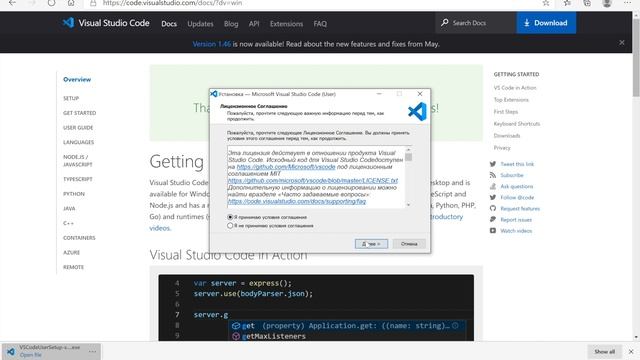Click the RSS icon beside Subscribe
Image resolution: width=640 pixels, height=360 pixels.
tap(493, 175)
